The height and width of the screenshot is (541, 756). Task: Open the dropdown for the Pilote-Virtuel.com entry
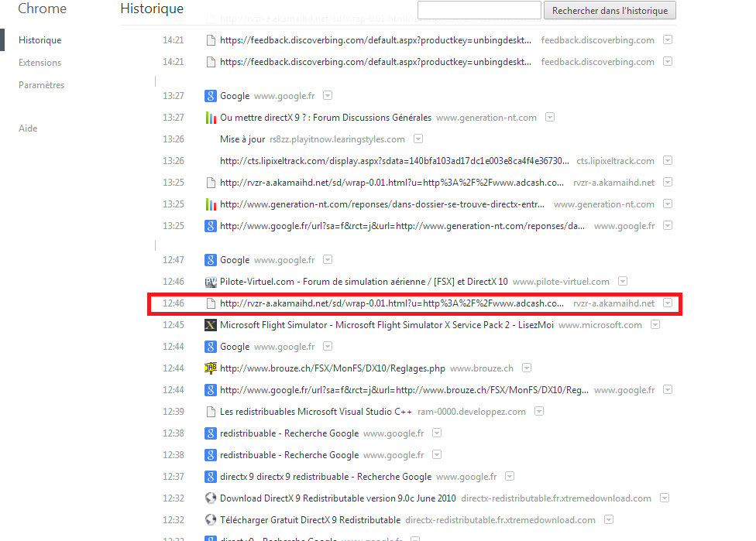pyautogui.click(x=623, y=282)
